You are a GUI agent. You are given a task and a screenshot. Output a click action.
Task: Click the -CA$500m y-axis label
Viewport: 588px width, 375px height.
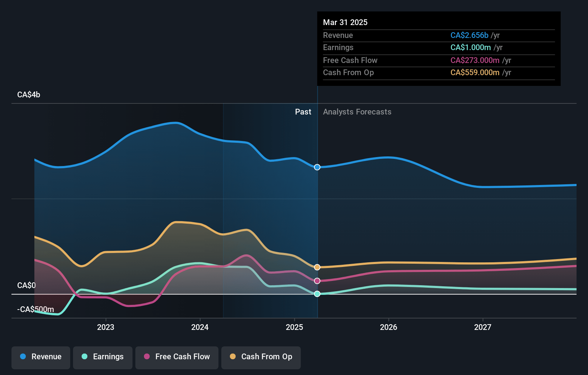[x=36, y=310]
